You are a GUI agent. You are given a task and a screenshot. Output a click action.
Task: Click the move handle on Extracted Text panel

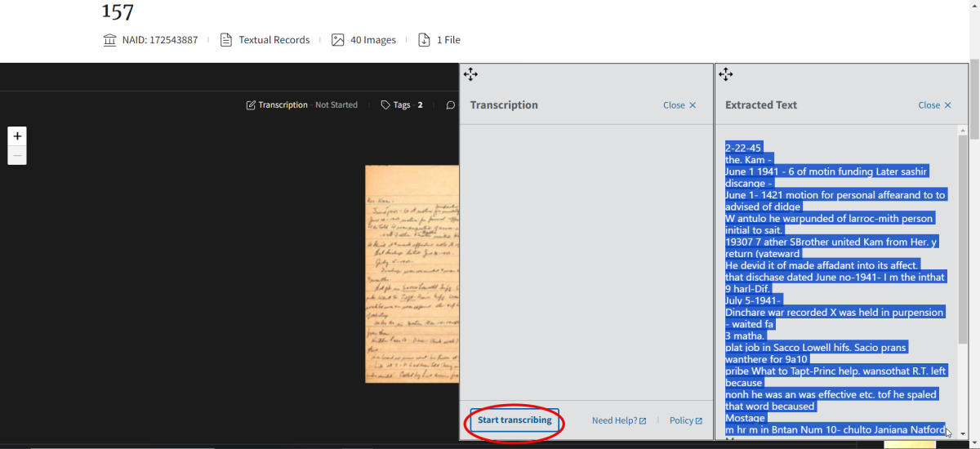point(725,75)
